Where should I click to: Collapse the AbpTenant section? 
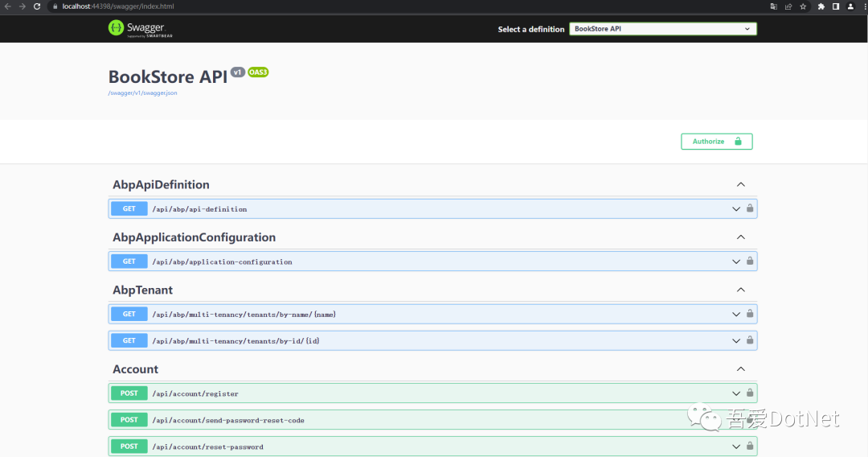[x=741, y=290]
